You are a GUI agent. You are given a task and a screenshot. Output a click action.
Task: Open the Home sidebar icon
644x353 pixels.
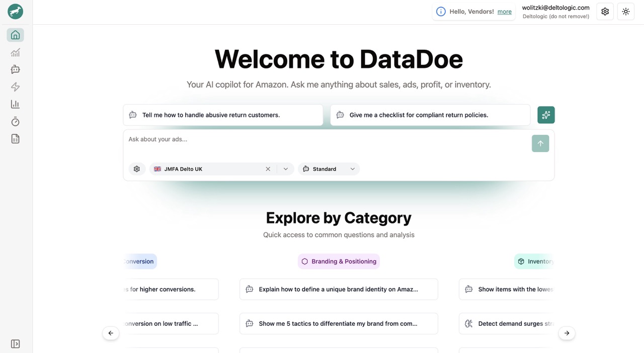16,35
